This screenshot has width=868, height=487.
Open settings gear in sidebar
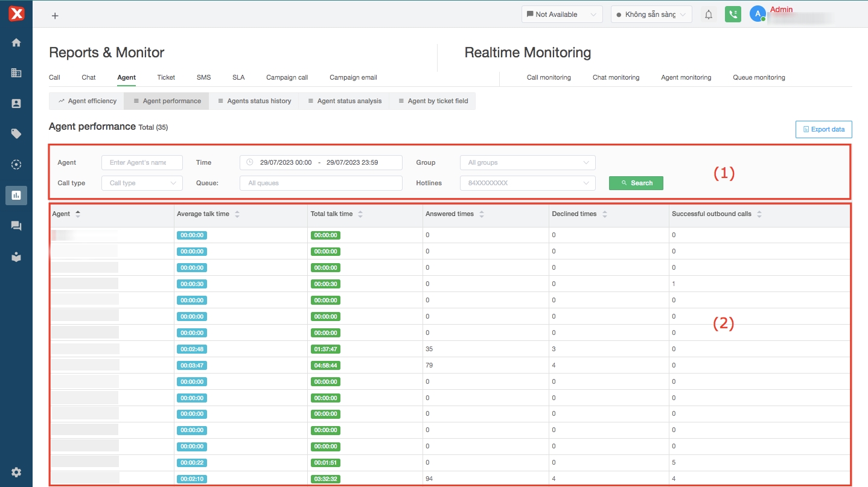coord(16,472)
